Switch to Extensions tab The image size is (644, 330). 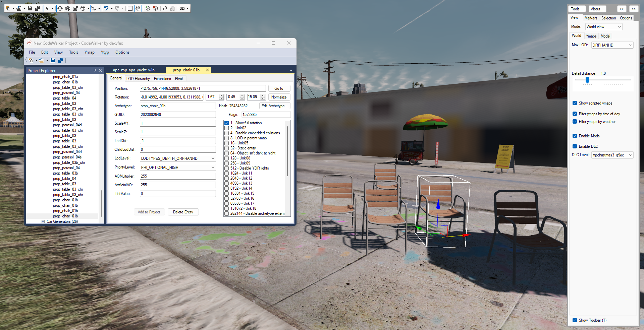click(x=162, y=79)
